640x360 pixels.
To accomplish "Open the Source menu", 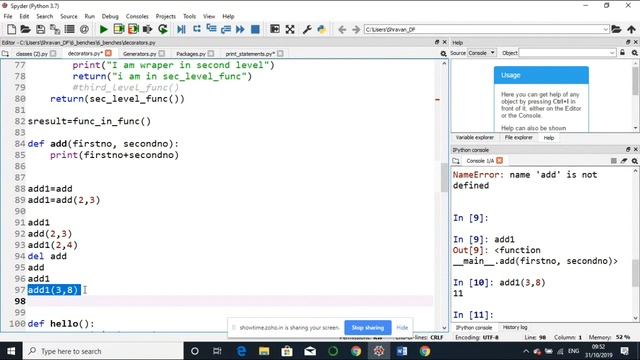I will tap(69, 16).
